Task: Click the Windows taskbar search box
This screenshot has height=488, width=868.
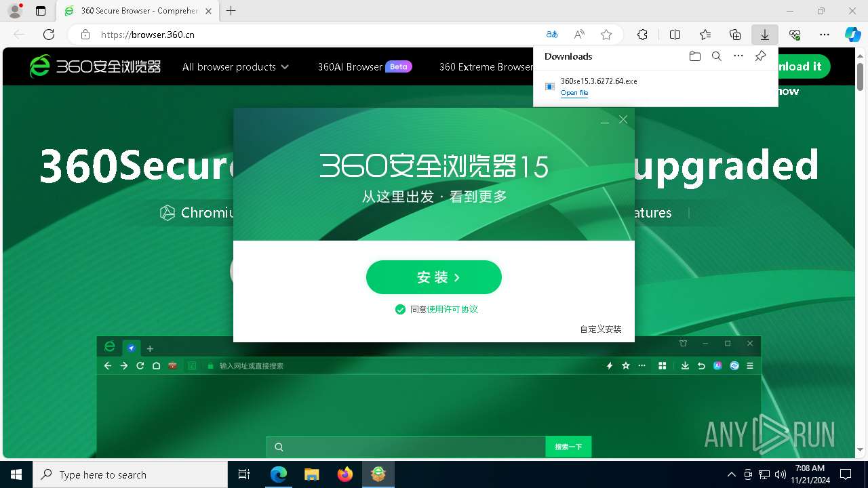Action: 130,474
